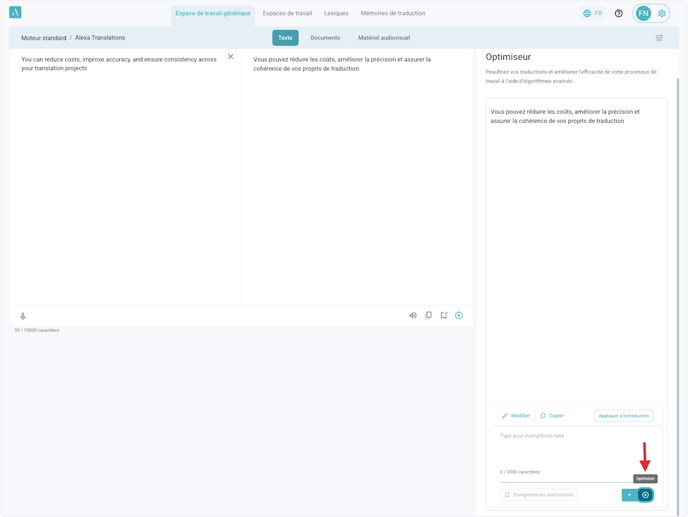Click Enregistrer les instructions button
Screen dimensions: 688x517
539,495
